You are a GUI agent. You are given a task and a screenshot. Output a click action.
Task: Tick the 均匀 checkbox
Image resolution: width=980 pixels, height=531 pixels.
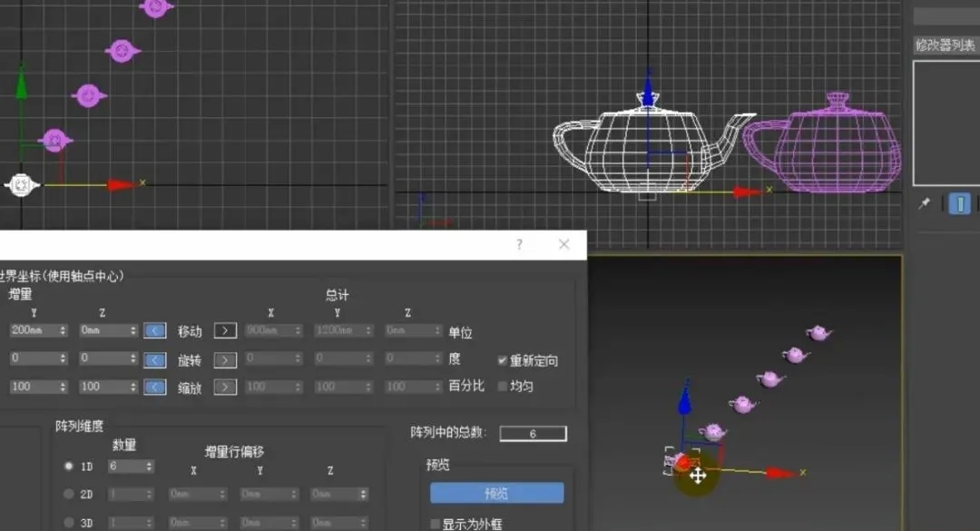503,386
